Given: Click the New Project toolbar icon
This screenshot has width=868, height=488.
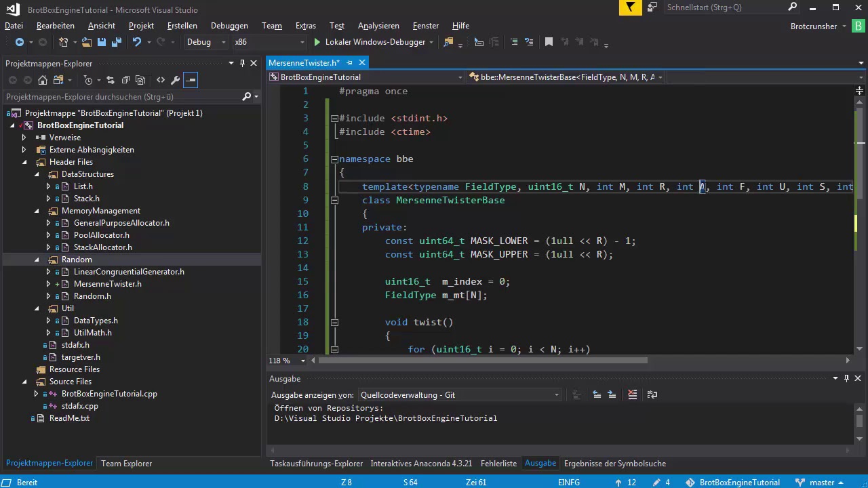Looking at the screenshot, I should click(63, 42).
